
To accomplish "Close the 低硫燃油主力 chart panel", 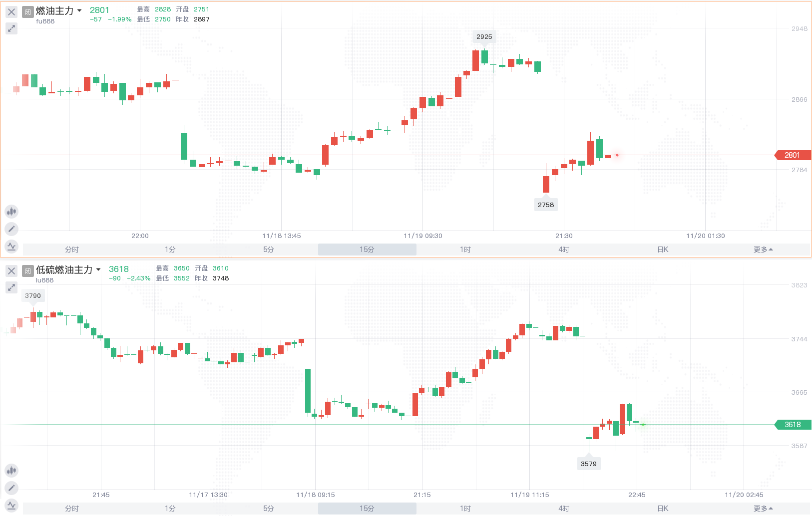I will tap(11, 271).
